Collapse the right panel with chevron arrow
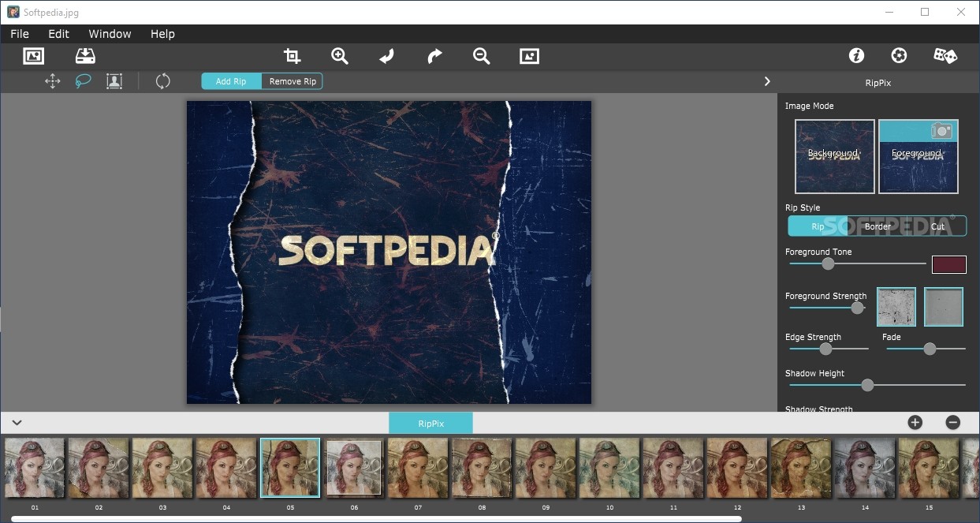The height and width of the screenshot is (523, 980). (767, 81)
